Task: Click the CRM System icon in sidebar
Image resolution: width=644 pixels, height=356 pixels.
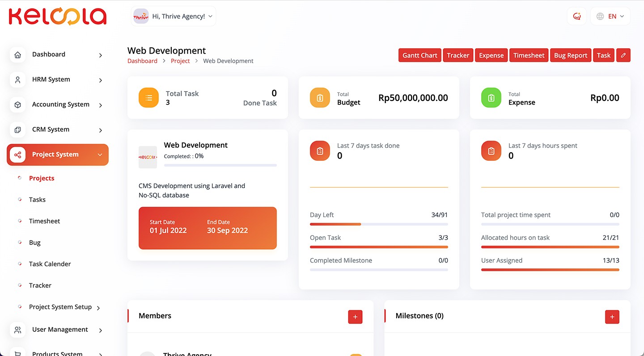Action: click(17, 130)
